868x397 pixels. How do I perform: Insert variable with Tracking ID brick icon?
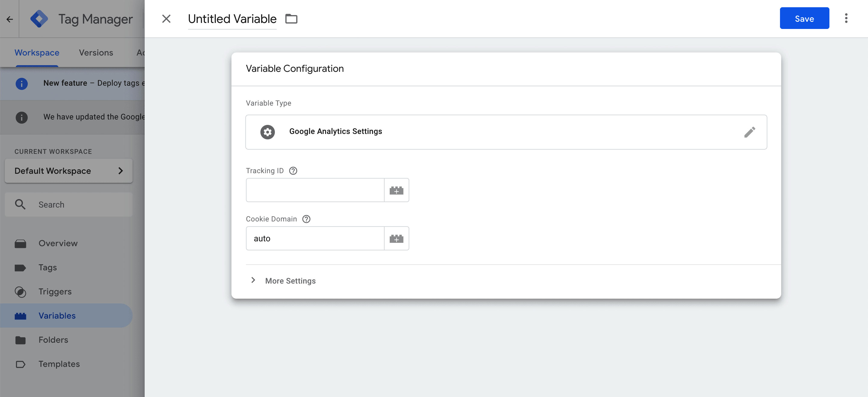pyautogui.click(x=396, y=190)
